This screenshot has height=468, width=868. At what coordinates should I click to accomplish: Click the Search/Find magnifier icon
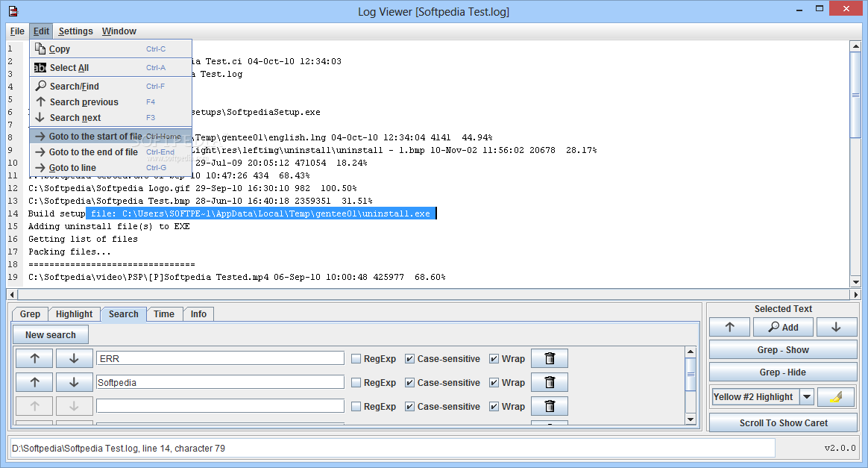(x=40, y=86)
